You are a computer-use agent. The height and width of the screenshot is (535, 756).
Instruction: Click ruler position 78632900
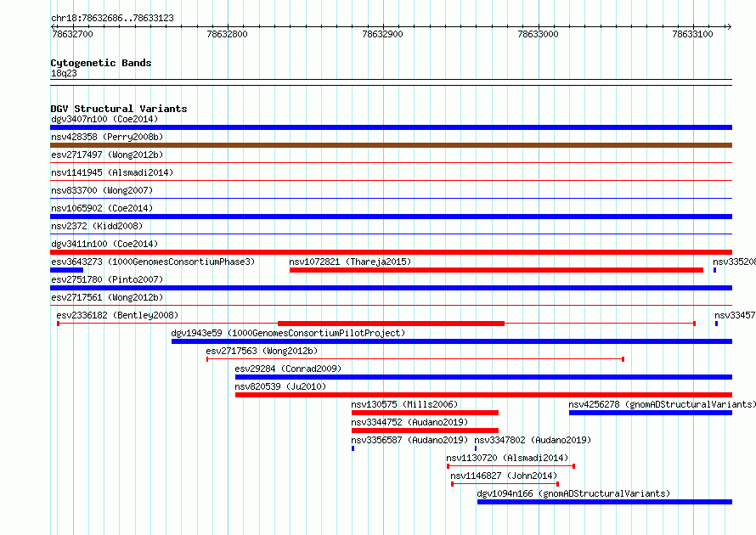tap(382, 34)
